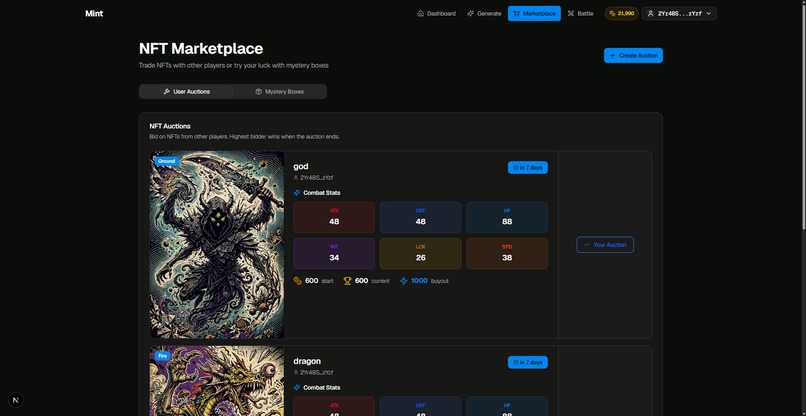This screenshot has width=806, height=416.
Task: Click the coins icon beside 600 start
Action: pos(297,281)
